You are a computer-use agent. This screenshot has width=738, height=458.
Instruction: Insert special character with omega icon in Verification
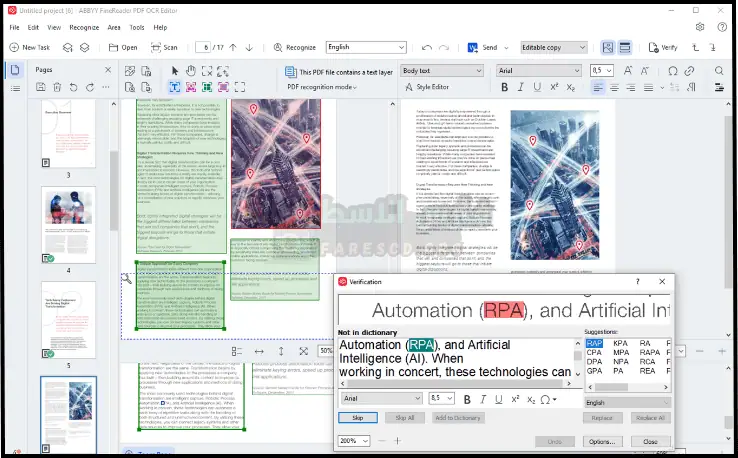coord(547,399)
